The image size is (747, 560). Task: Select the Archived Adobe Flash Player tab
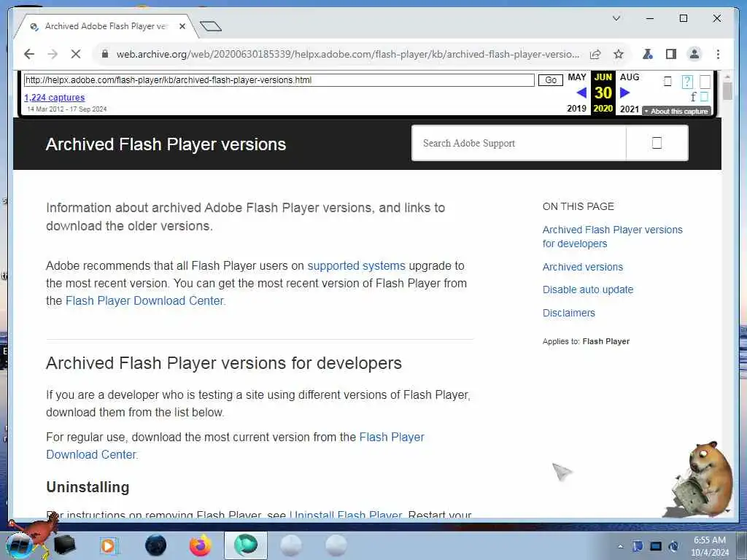(106, 26)
